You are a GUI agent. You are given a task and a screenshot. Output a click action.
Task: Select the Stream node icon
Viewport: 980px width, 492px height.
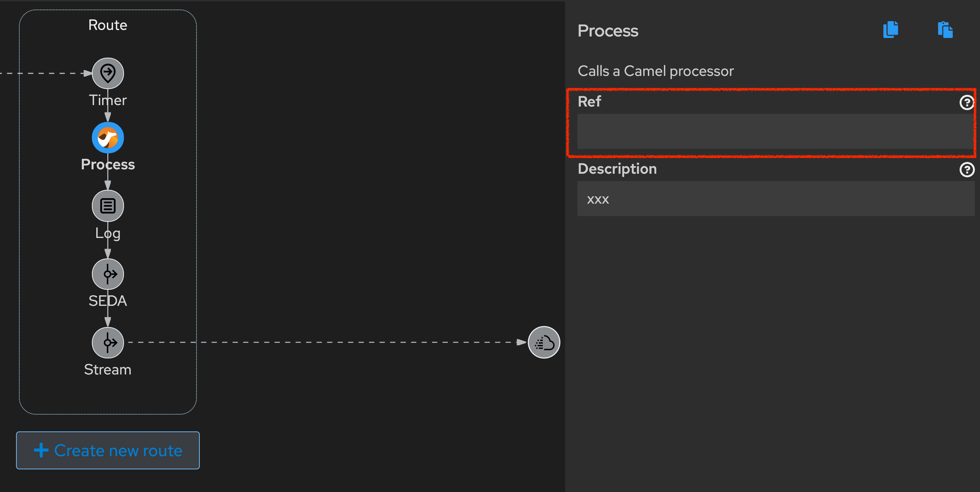click(x=108, y=342)
